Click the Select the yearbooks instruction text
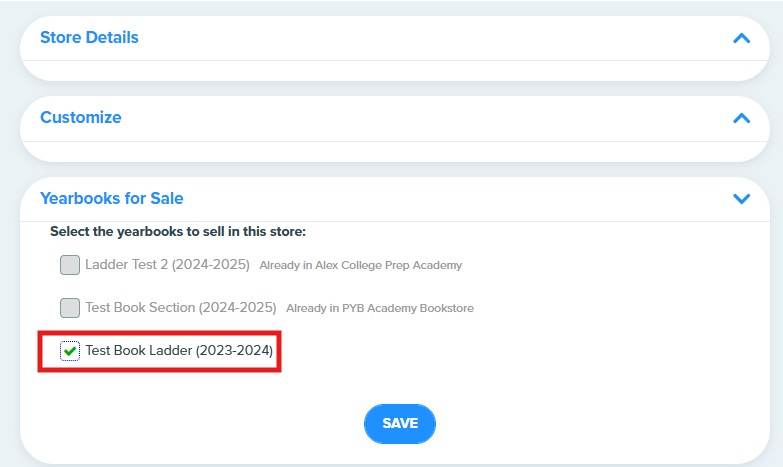Viewport: 783px width, 467px height. click(178, 232)
